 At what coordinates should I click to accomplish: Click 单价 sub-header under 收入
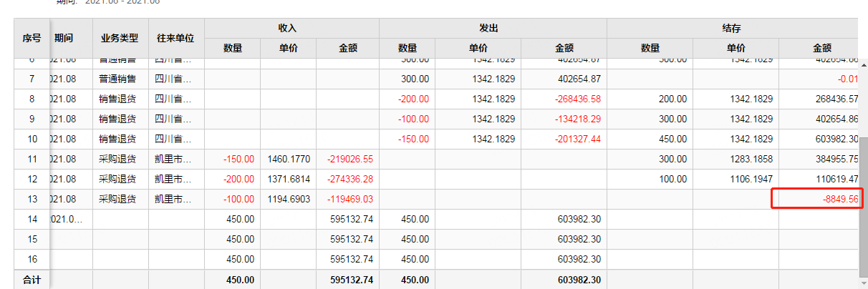(288, 48)
